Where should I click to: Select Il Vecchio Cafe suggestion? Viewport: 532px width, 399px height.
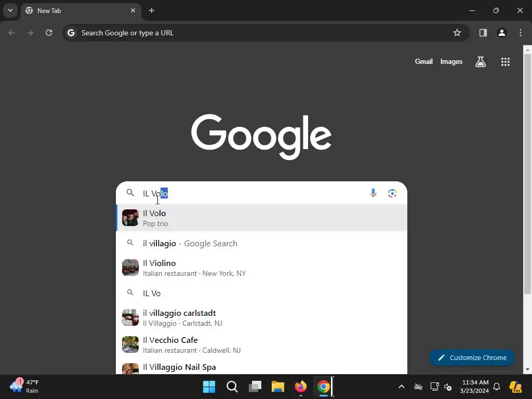pos(261,345)
